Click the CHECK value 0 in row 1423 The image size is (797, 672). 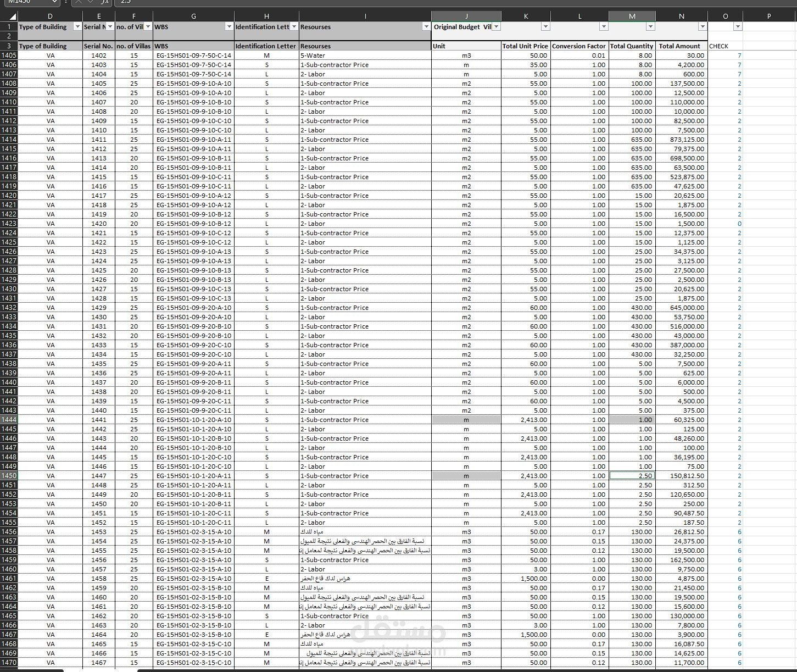pos(725,224)
